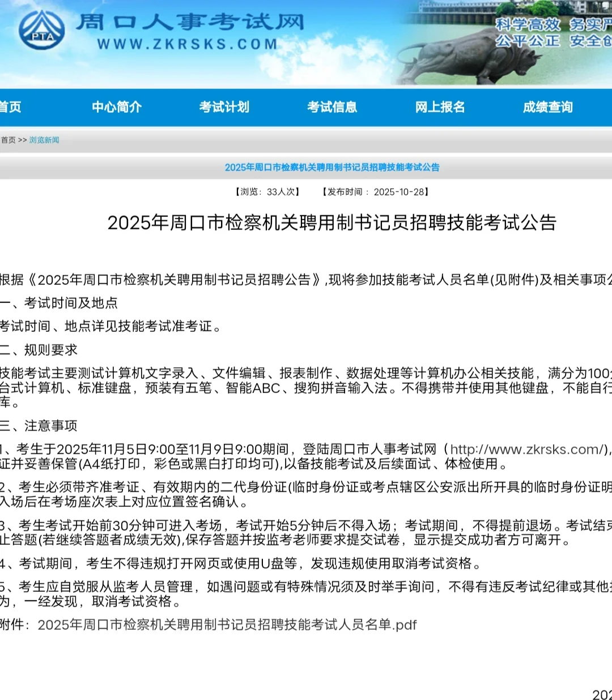Open the 网上报名 navigation menu

pos(440,107)
